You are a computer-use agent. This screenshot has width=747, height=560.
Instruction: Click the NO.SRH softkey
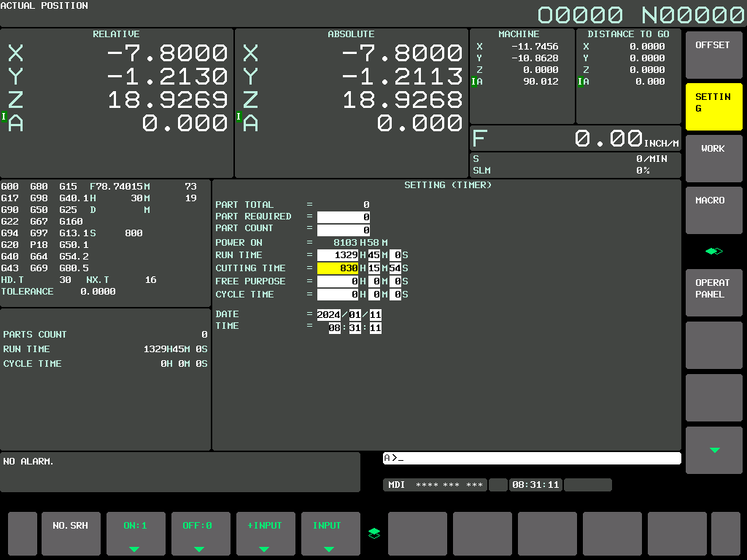point(71,533)
